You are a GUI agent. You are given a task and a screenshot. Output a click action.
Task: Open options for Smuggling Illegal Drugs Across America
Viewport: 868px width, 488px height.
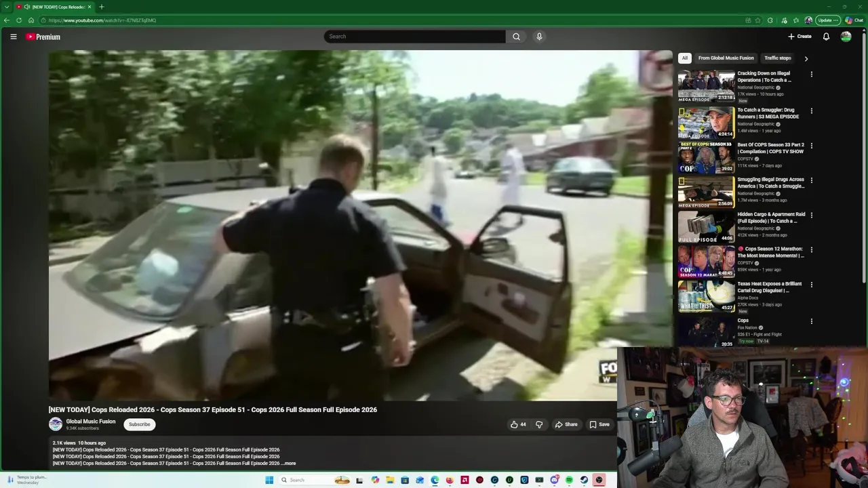[x=811, y=180]
